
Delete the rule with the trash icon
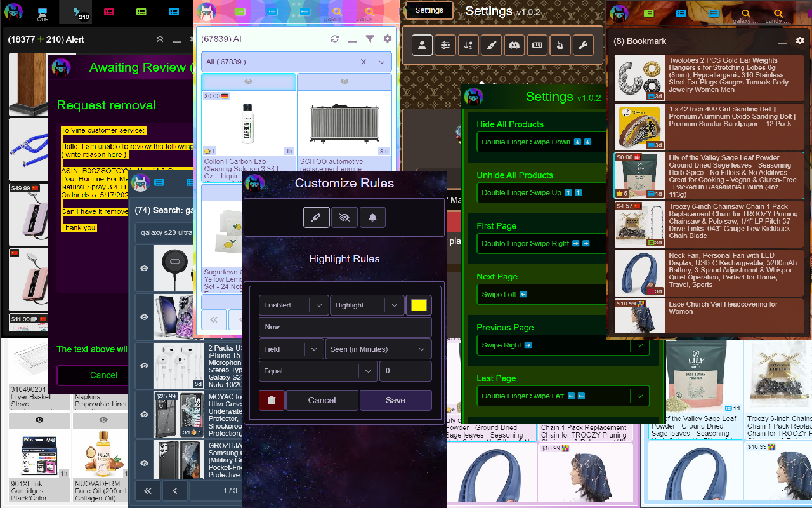[272, 400]
